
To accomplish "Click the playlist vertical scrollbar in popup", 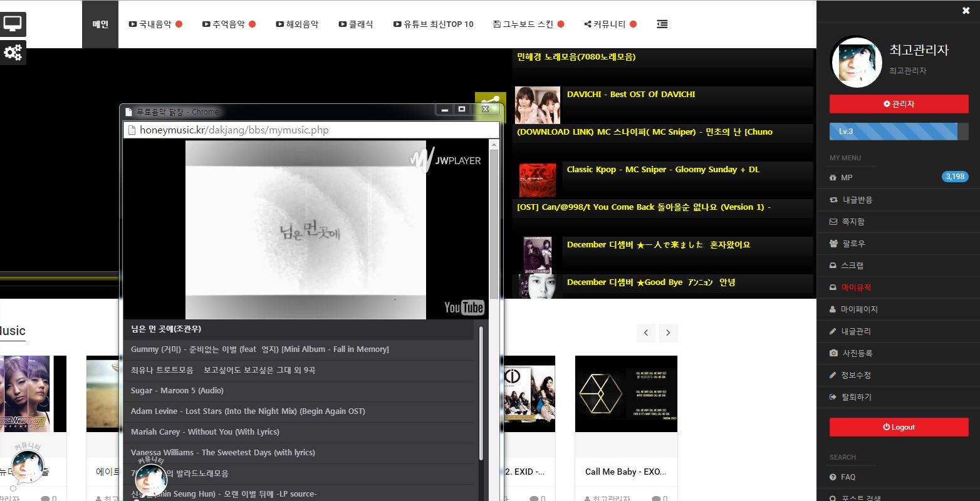I will coord(481,393).
